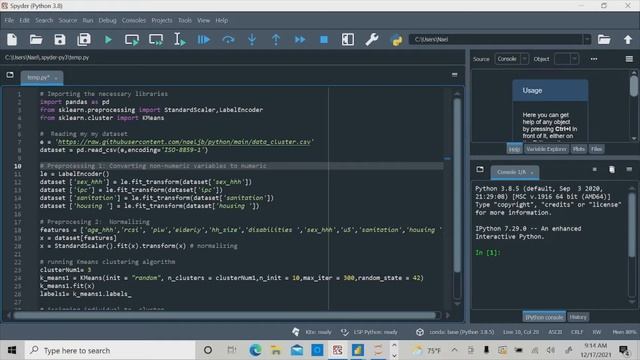640x360 pixels.
Task: Select the IPython console tab
Action: coord(544,317)
